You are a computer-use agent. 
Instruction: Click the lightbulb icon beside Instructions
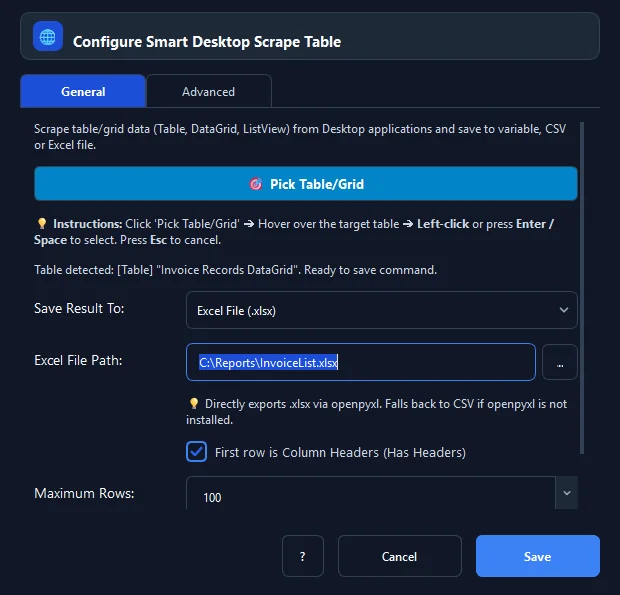coord(42,224)
